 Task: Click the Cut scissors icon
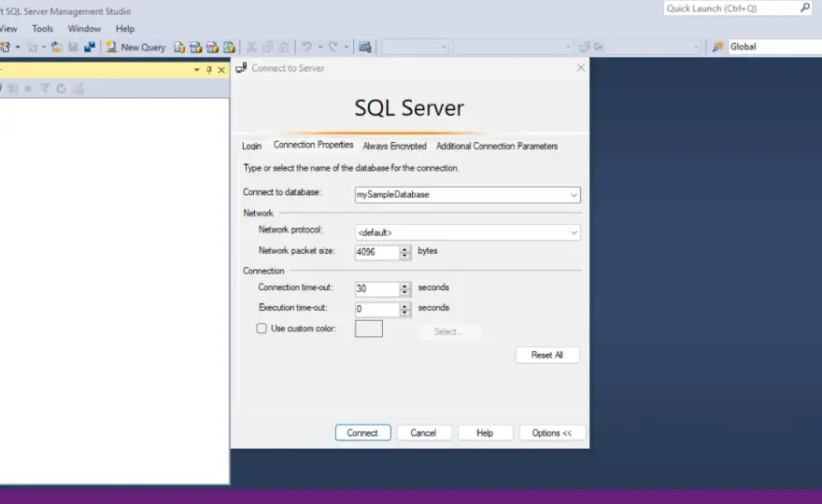click(x=251, y=48)
